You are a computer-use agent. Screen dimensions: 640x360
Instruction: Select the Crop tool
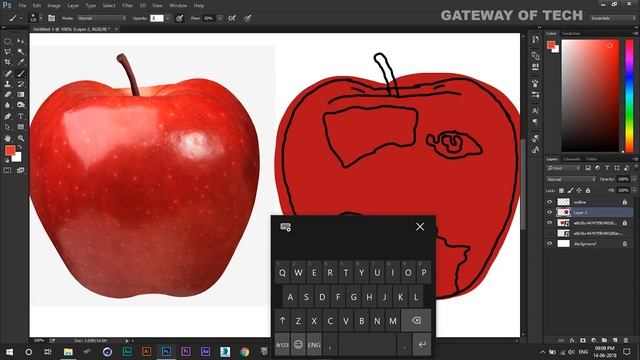8,62
